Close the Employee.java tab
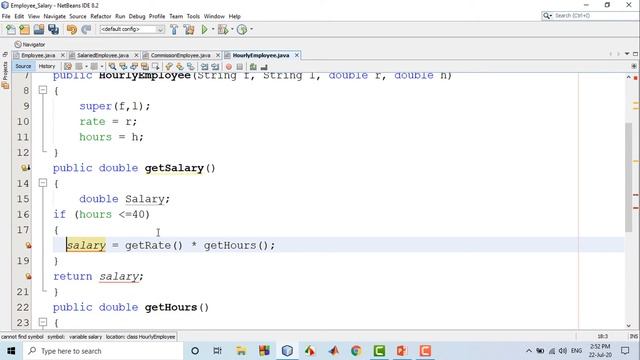The image size is (640, 360). [63, 55]
